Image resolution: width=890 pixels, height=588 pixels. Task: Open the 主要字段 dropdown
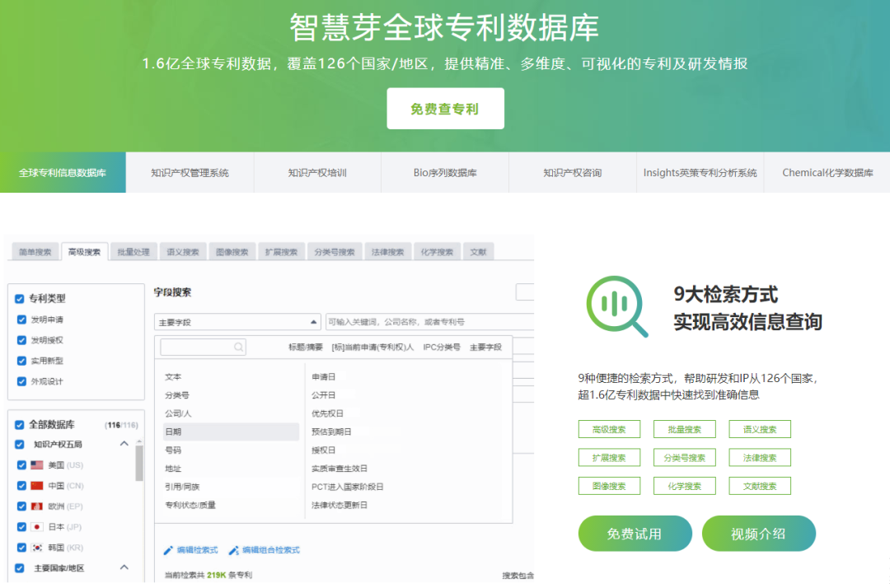(237, 321)
